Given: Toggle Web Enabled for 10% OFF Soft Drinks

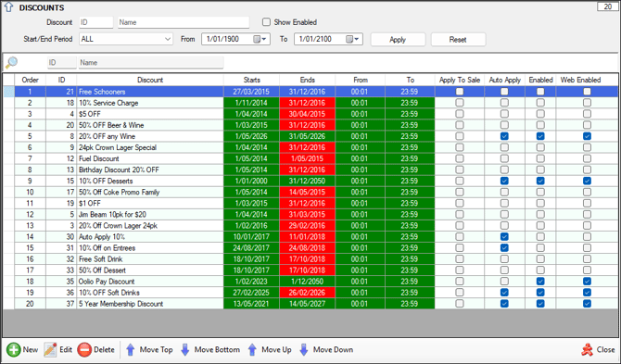Looking at the screenshot, I should (x=587, y=293).
